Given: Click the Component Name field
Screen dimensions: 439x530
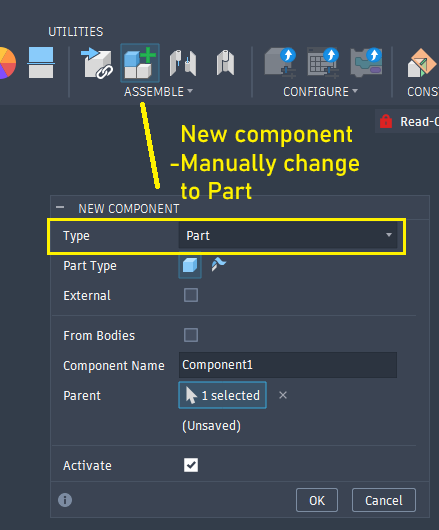Looking at the screenshot, I should pyautogui.click(x=288, y=365).
